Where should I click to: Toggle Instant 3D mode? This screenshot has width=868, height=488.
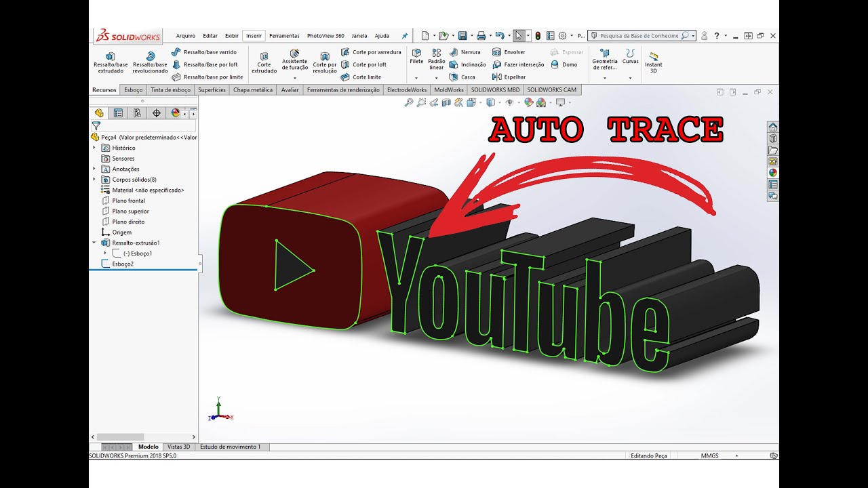(654, 62)
